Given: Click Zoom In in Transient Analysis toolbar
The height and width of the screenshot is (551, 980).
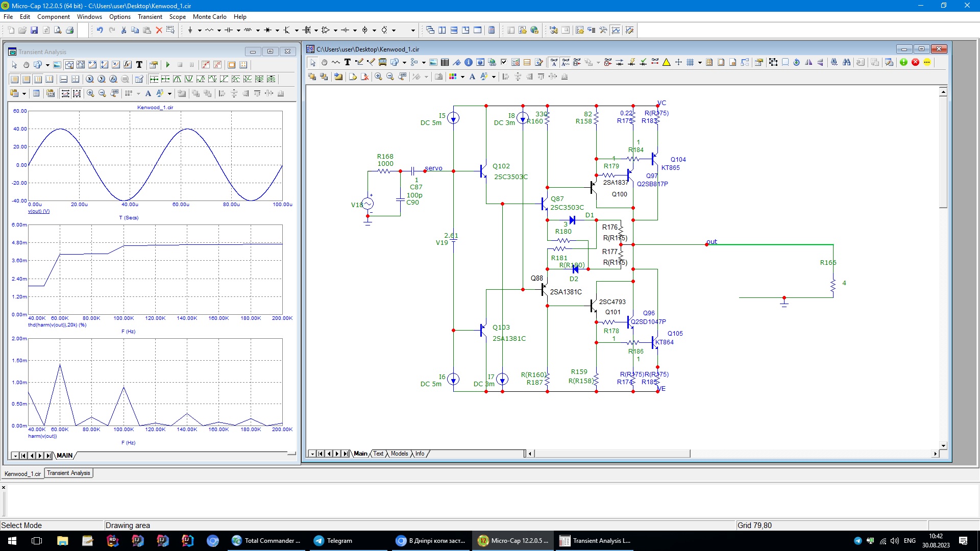Looking at the screenshot, I should pyautogui.click(x=90, y=93).
